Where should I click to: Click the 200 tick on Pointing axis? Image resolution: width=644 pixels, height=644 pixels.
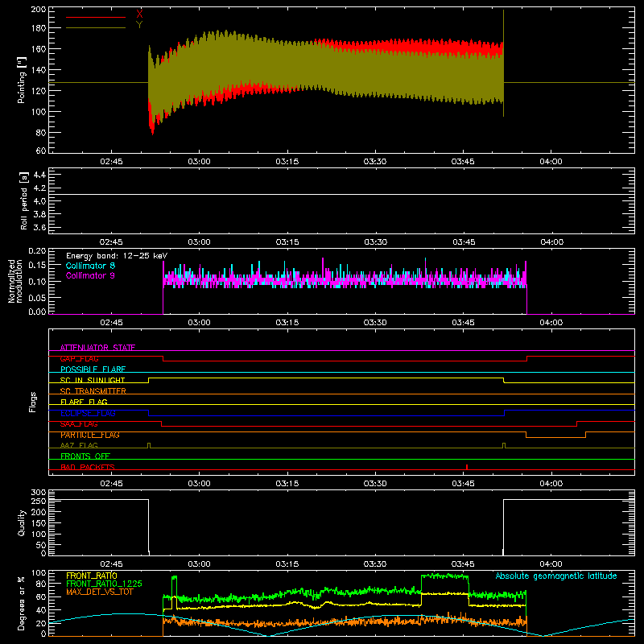(x=39, y=9)
